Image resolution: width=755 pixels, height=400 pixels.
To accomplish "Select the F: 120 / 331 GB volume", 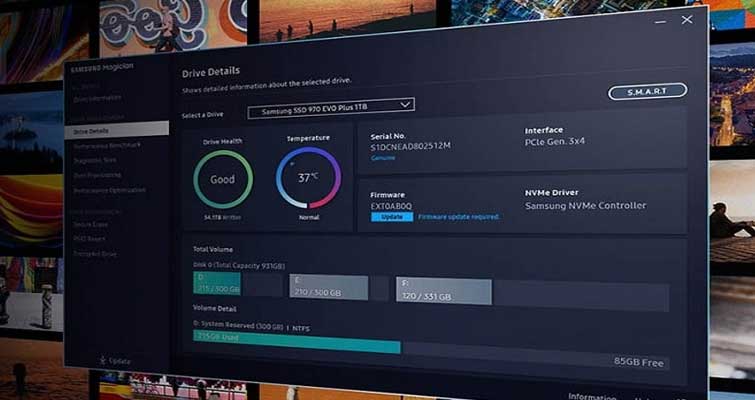I will click(443, 291).
